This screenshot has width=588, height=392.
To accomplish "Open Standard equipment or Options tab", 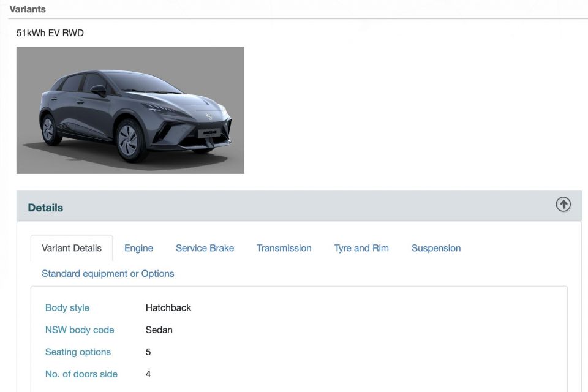I will (108, 273).
